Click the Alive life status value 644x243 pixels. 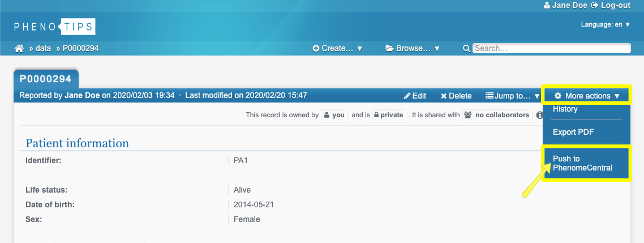pyautogui.click(x=242, y=190)
